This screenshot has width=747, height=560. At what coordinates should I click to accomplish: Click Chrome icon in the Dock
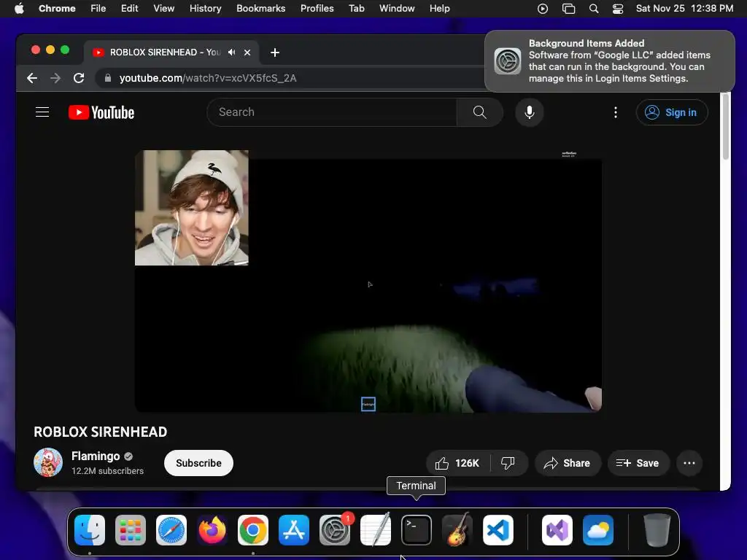(x=253, y=530)
